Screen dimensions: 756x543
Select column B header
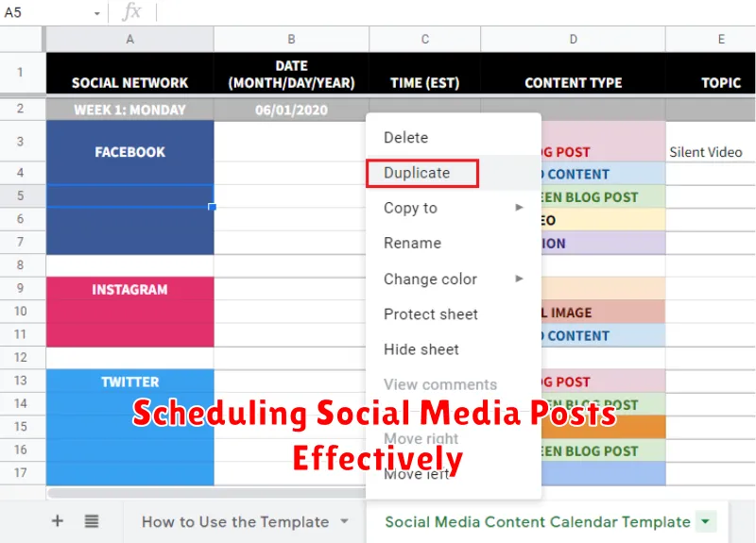click(291, 39)
